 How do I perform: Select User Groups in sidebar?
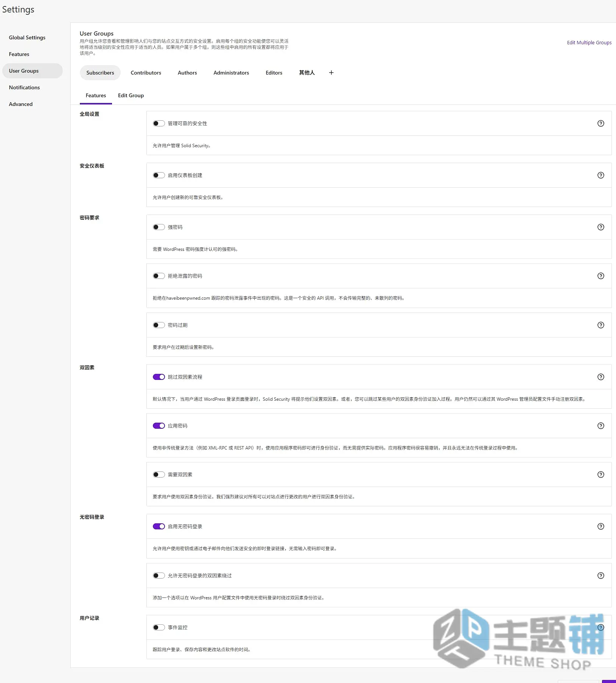pyautogui.click(x=32, y=71)
